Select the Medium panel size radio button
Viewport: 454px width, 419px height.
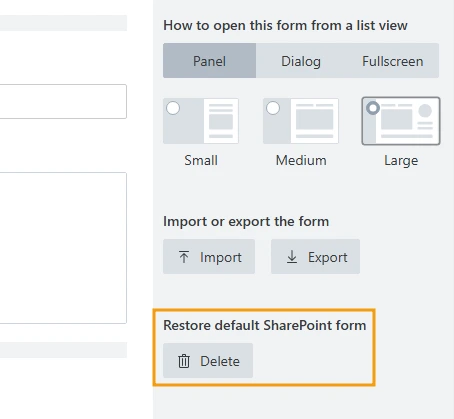point(273,108)
